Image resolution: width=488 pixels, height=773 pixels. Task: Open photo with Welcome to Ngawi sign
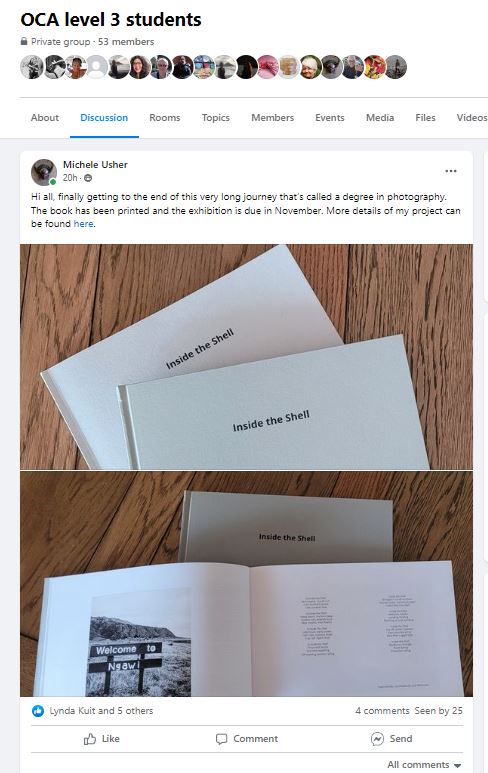click(246, 584)
